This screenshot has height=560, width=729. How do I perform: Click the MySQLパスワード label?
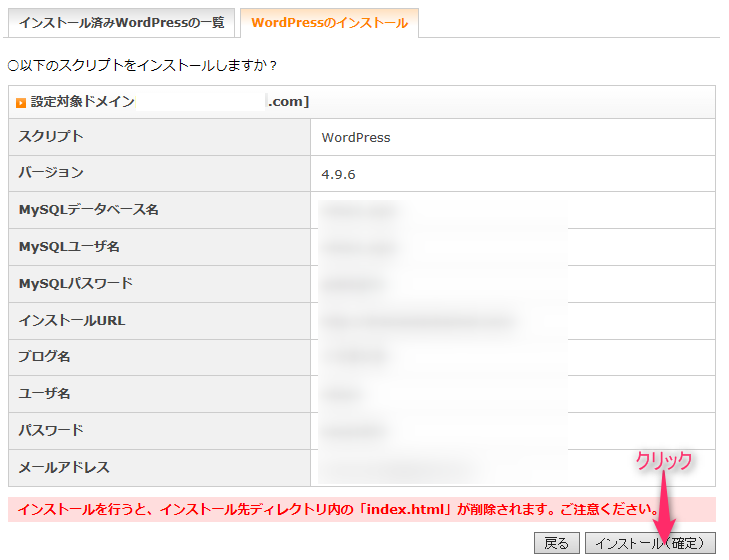(76, 283)
